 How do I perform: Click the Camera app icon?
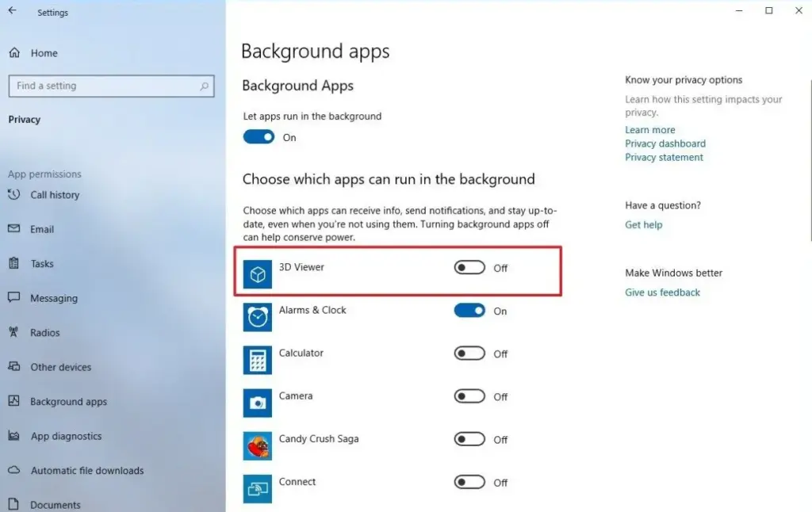point(258,403)
